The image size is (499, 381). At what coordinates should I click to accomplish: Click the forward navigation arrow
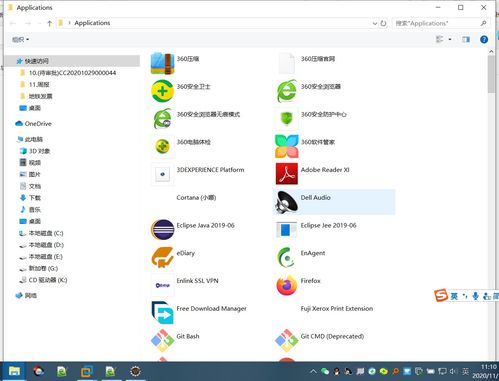(x=28, y=23)
